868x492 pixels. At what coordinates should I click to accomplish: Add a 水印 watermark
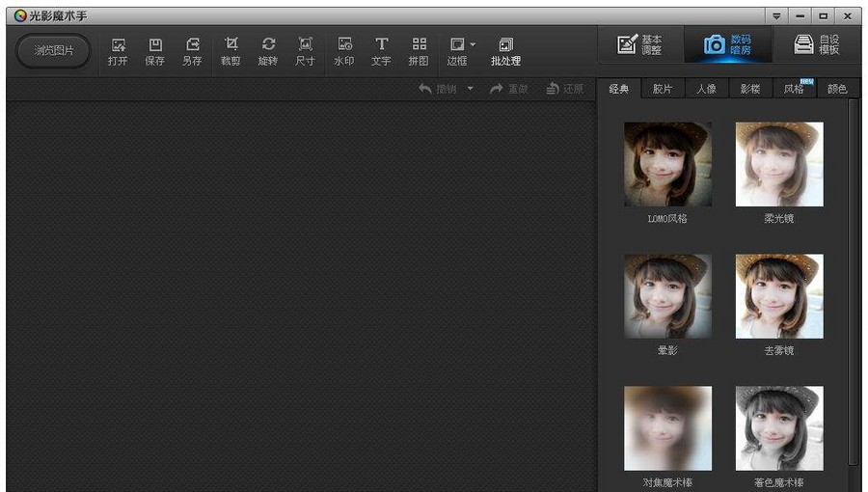(343, 52)
